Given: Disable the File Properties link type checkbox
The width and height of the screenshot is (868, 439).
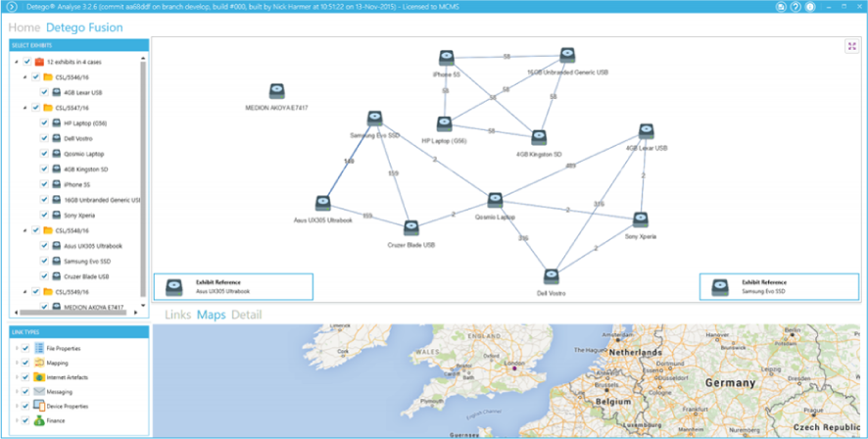Looking at the screenshot, I should tap(25, 348).
